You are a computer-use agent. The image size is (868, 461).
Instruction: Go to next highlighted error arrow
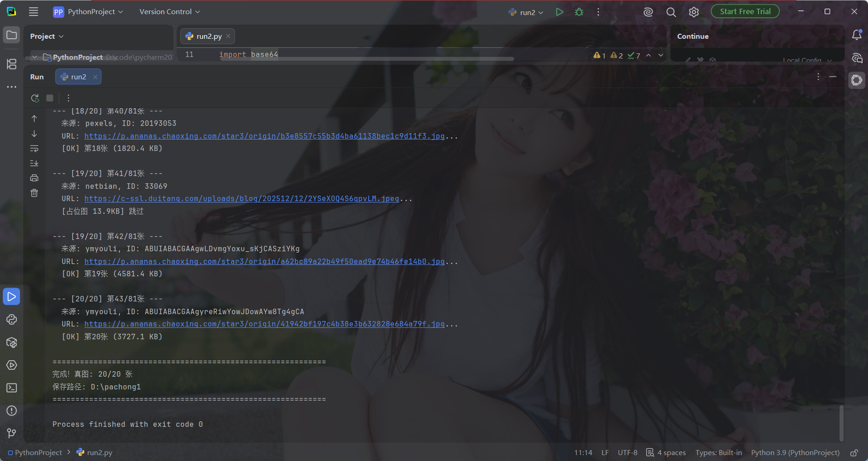[661, 55]
